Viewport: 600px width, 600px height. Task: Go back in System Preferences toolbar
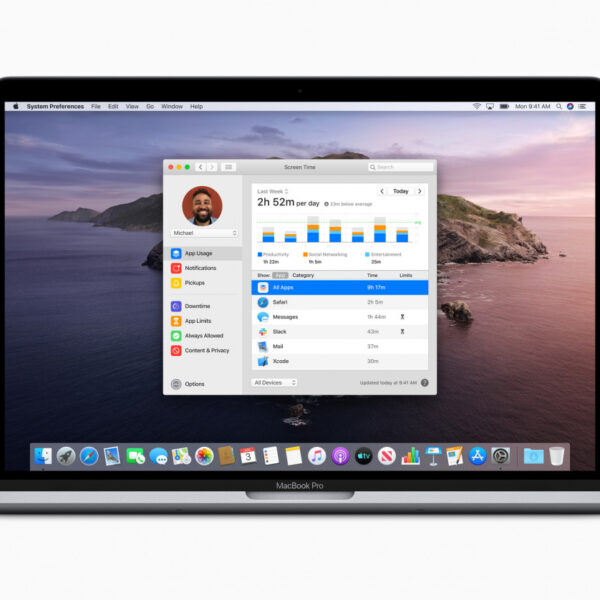point(201,167)
